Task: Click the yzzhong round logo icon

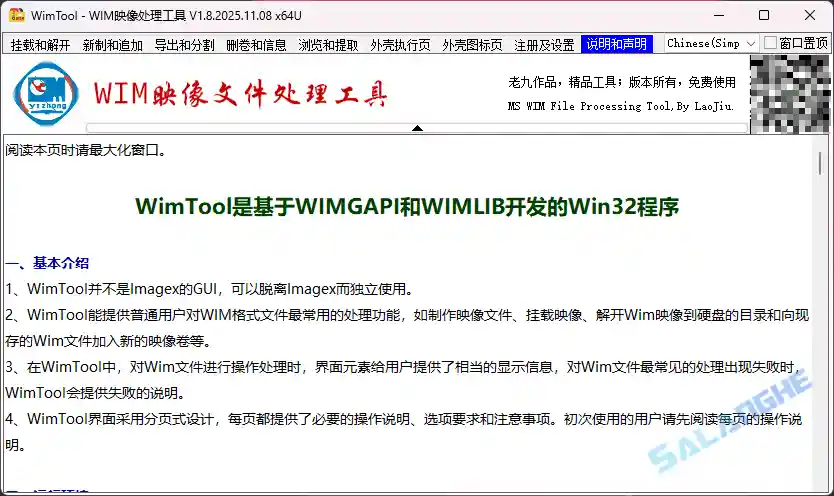Action: tap(46, 94)
